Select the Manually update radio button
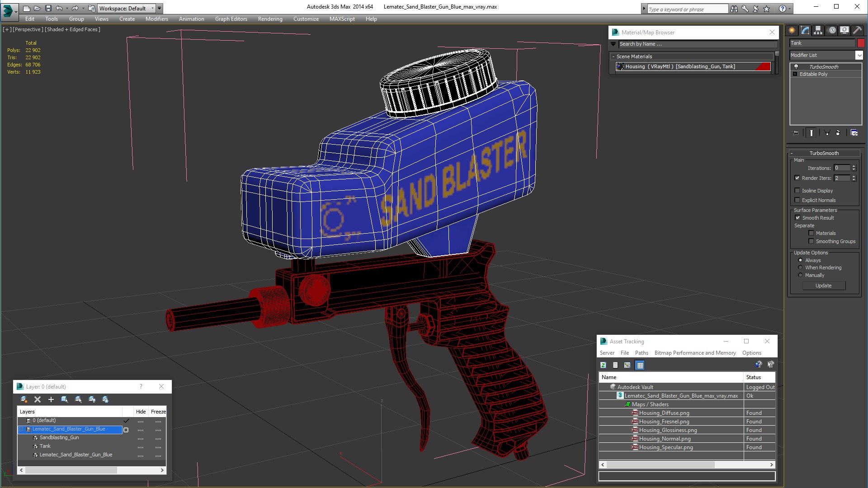Image resolution: width=868 pixels, height=488 pixels. [x=800, y=275]
